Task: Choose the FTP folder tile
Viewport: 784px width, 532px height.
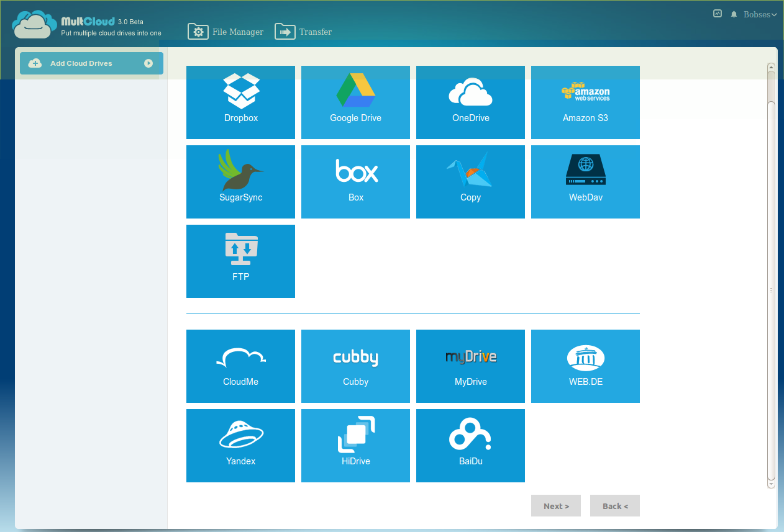Action: coord(240,261)
